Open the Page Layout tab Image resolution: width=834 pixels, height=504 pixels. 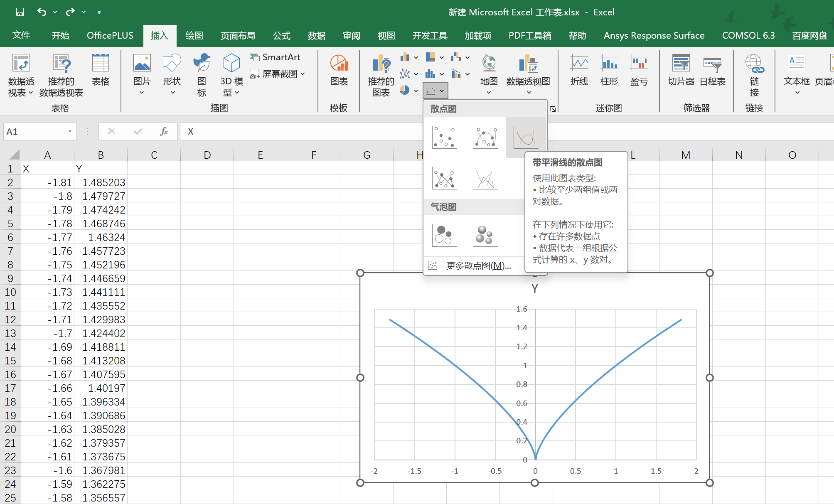point(238,36)
